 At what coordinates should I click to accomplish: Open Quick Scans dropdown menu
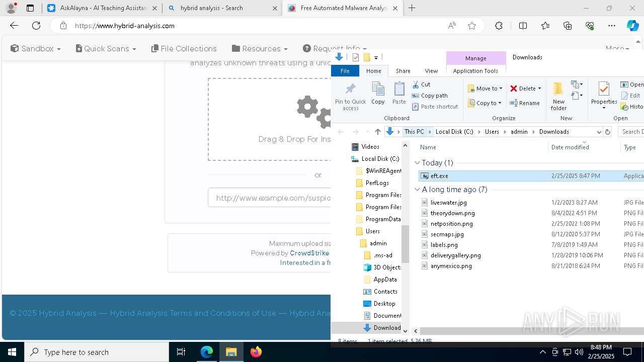[106, 48]
